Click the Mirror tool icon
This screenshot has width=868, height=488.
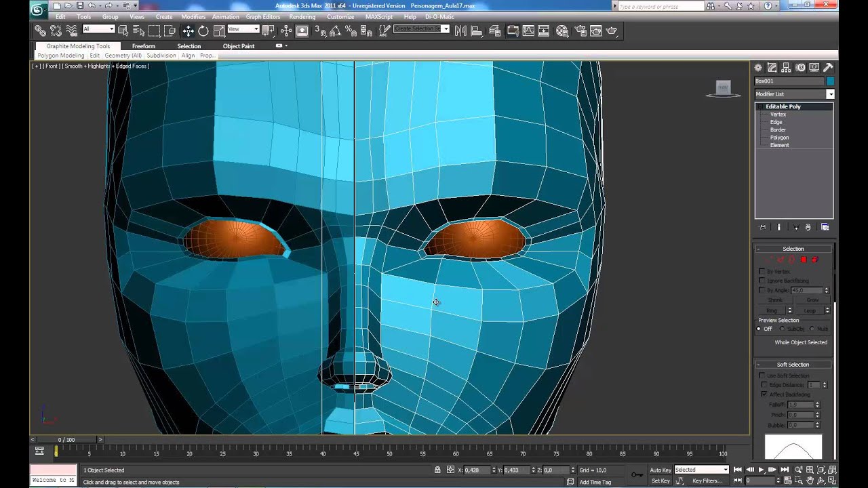click(x=460, y=30)
